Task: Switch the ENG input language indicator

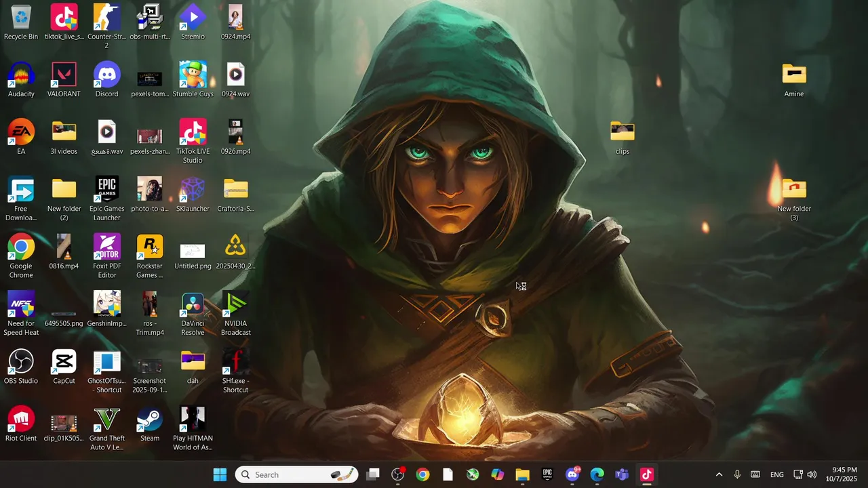Action: (777, 474)
